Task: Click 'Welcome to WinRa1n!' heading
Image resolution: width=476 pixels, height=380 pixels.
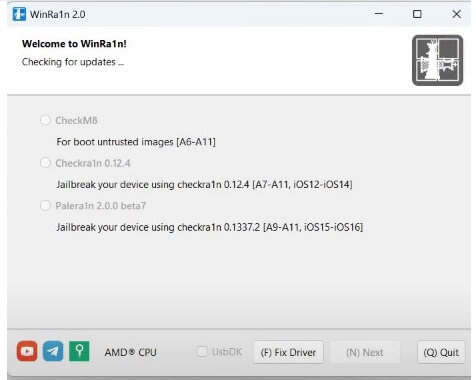Action: click(x=74, y=44)
